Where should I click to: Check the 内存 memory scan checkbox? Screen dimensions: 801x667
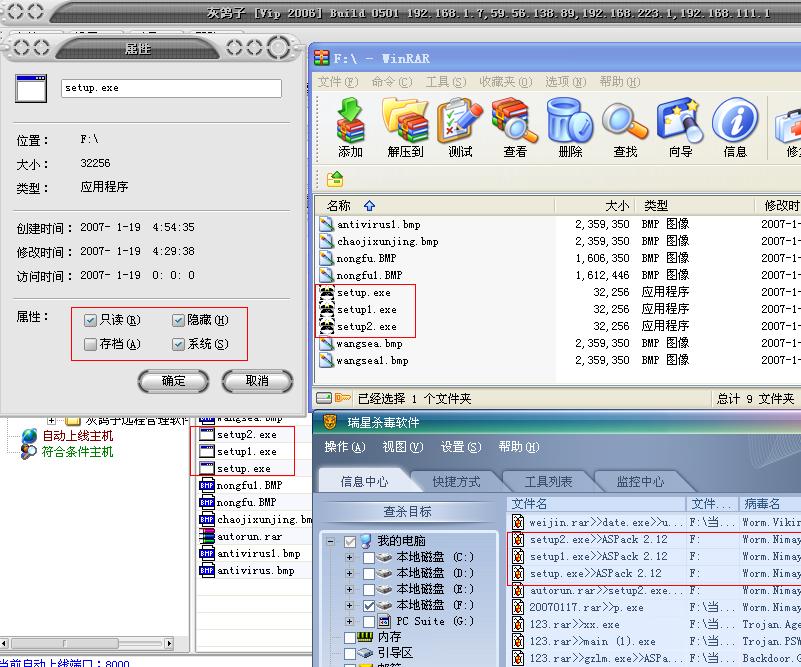[x=350, y=637]
